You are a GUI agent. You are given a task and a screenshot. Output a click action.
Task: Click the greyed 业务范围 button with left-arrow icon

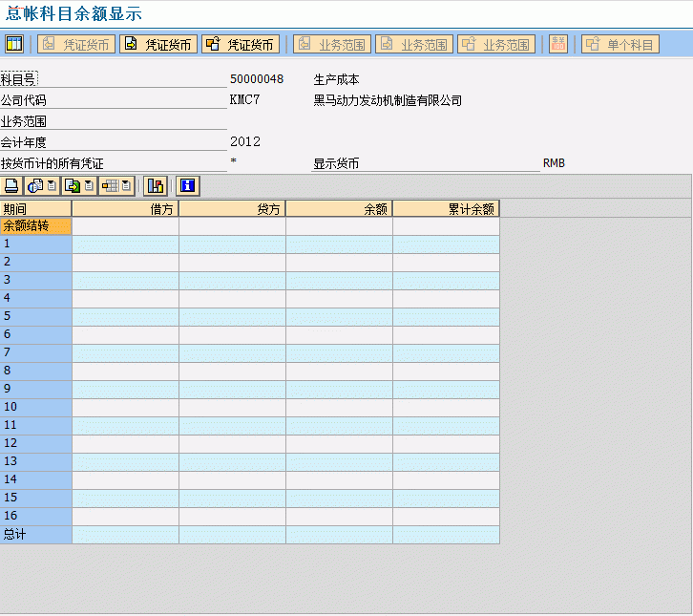click(x=332, y=44)
